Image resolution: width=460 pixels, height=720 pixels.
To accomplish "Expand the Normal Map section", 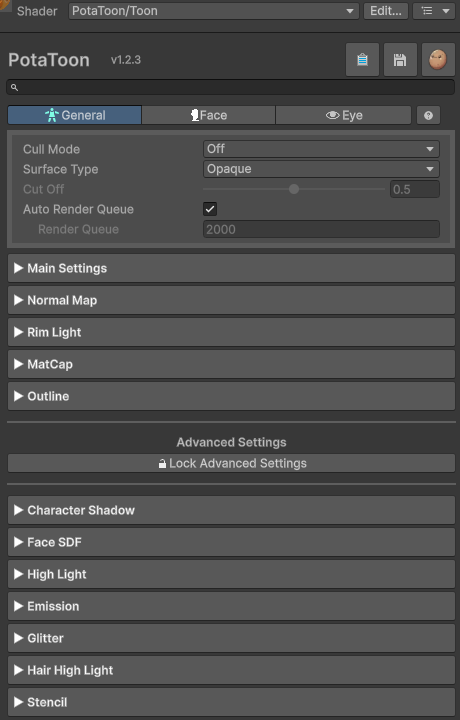I will 231,300.
